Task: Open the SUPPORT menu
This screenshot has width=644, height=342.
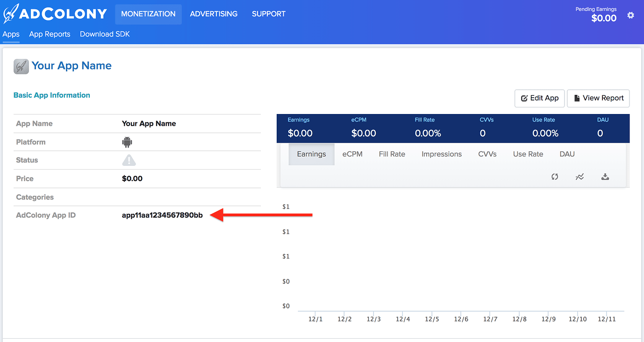Action: pos(268,14)
